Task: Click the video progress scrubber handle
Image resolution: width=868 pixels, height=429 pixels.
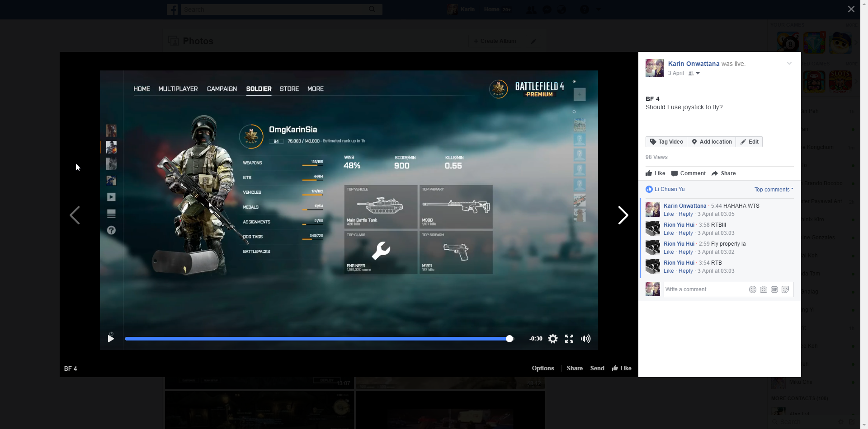Action: 509,339
